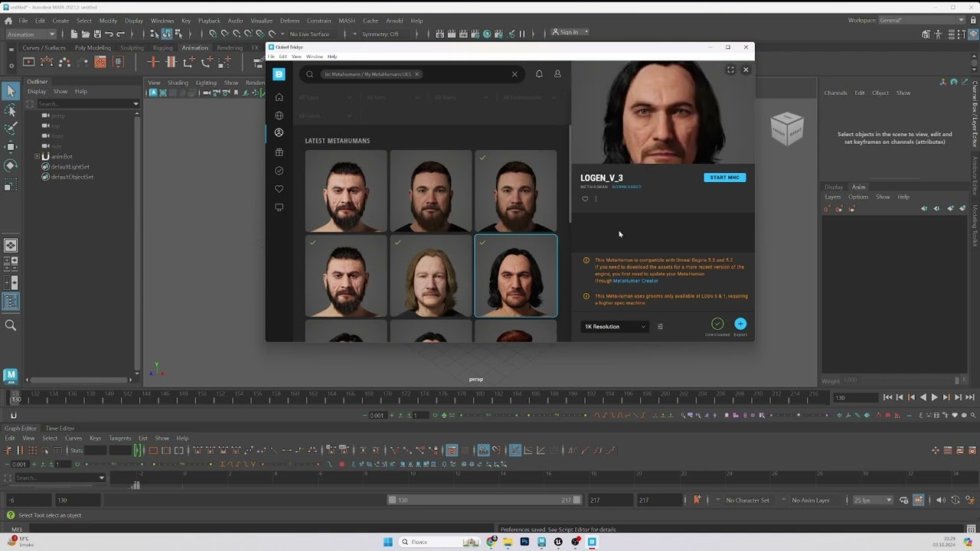Open the Favorites heart icon in Bridge sidebar
Screen dimensions: 980x551
(279, 189)
